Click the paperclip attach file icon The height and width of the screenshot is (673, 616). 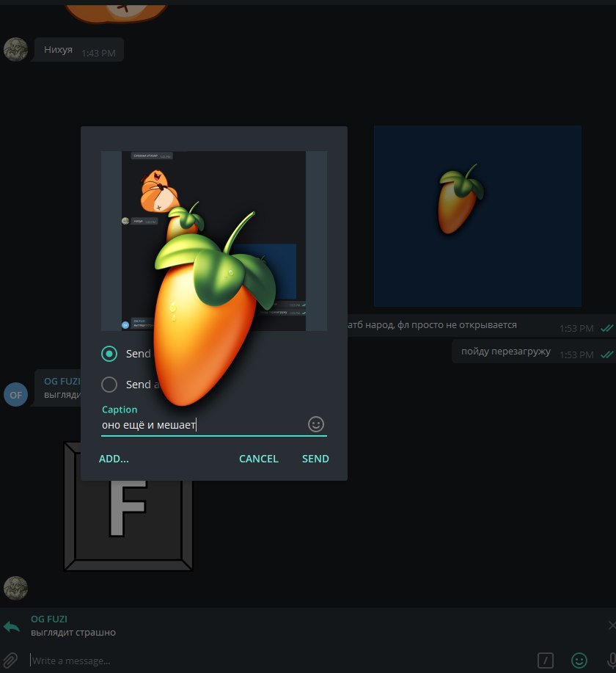(10, 660)
